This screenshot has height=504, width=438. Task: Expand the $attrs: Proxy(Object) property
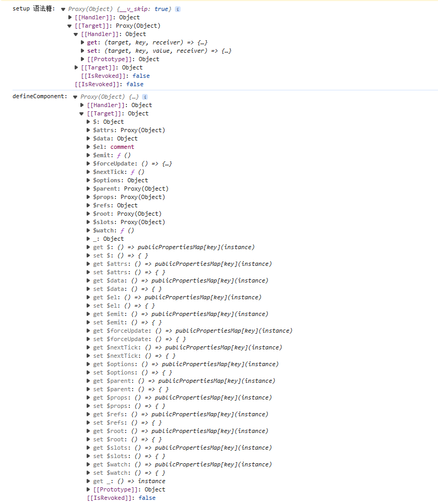pos(88,131)
